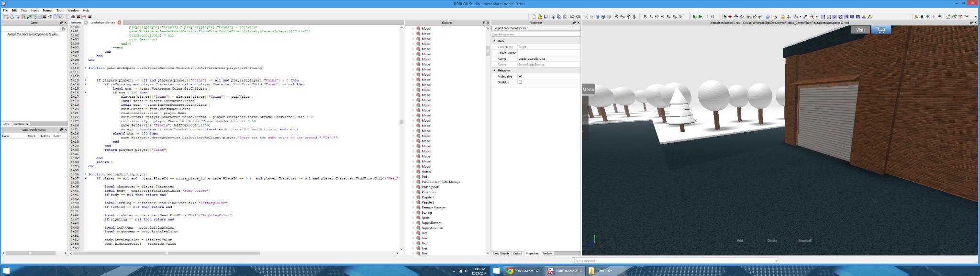This screenshot has height=276, width=980.
Task: Select the Scale tool icon
Action: tap(736, 16)
